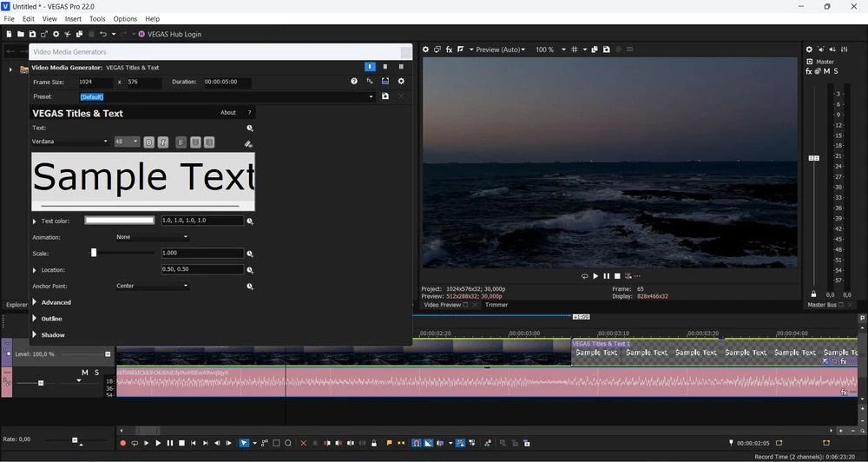Open the Verdana font dropdown
868x462 pixels.
pyautogui.click(x=69, y=142)
